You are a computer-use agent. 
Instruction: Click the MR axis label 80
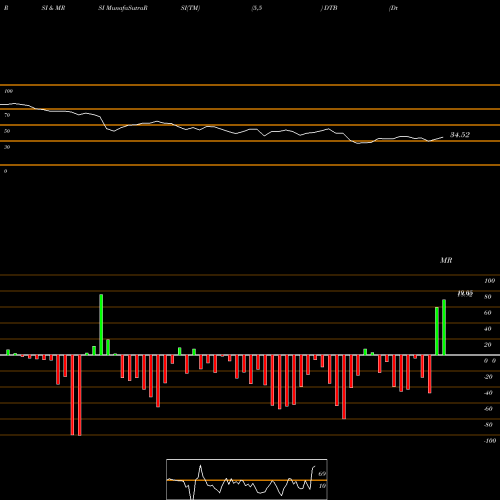[488, 297]
